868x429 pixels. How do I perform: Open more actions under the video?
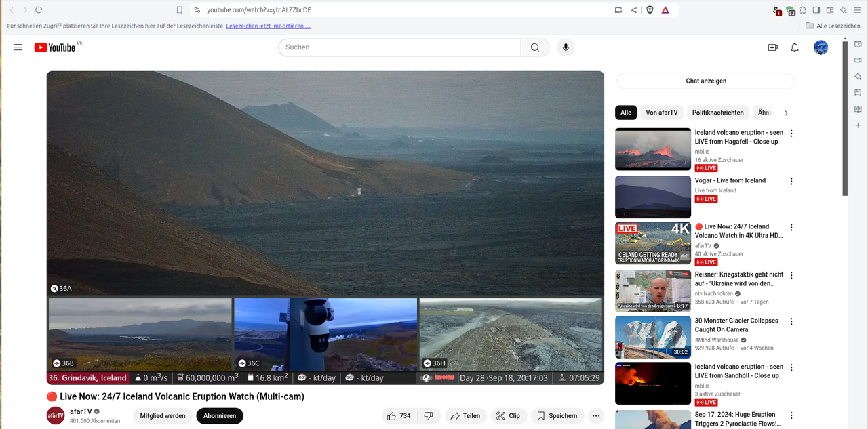point(596,416)
